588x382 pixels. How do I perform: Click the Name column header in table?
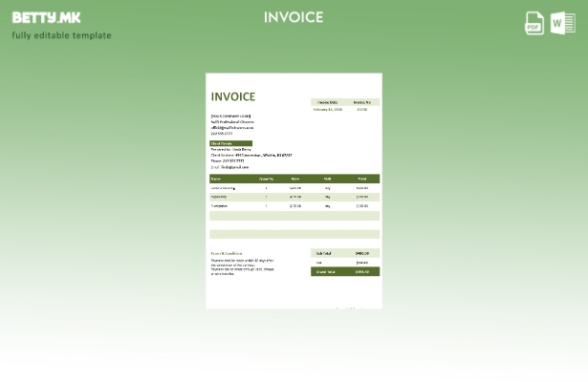click(x=216, y=179)
